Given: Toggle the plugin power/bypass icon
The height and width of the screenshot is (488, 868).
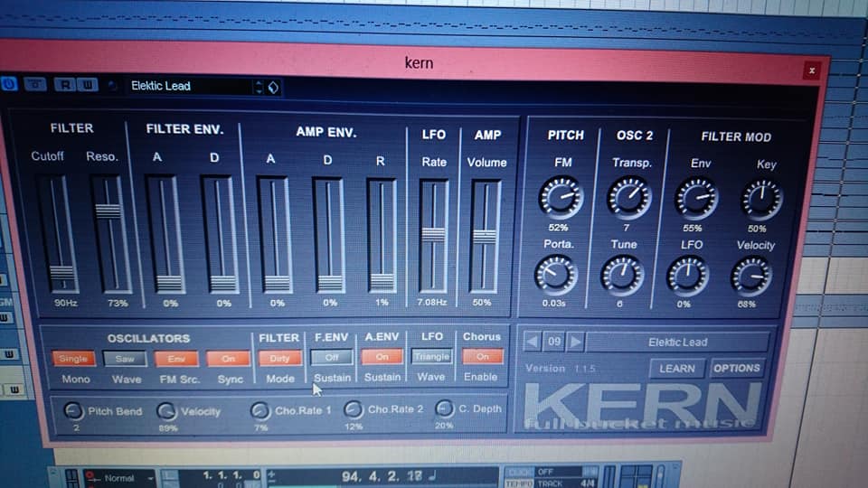Looking at the screenshot, I should [9, 83].
